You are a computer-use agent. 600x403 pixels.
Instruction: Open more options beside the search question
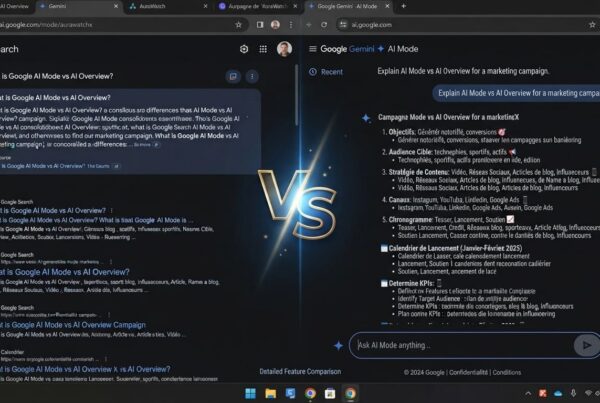coord(252,76)
